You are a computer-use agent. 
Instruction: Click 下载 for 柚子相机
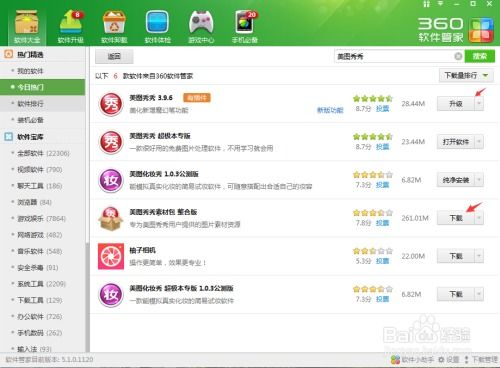pyautogui.click(x=456, y=256)
